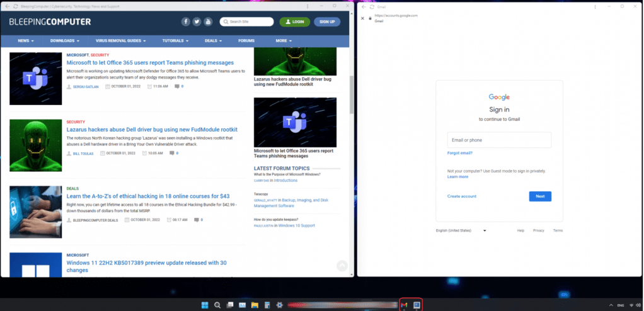
Task: Click Learn more about Guest mode
Action: pyautogui.click(x=457, y=177)
